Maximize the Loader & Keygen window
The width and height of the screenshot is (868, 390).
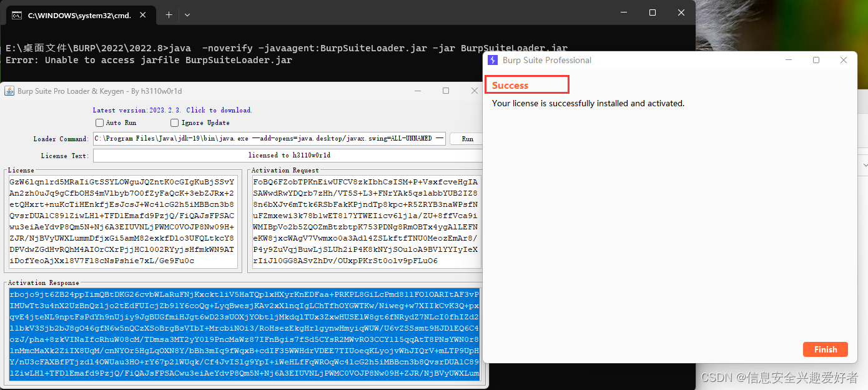point(446,91)
